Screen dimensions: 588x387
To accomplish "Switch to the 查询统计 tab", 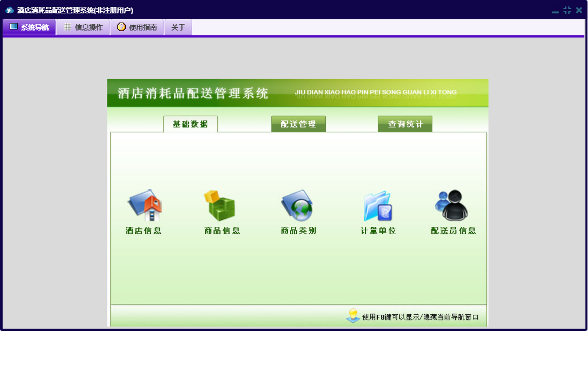I will point(405,124).
